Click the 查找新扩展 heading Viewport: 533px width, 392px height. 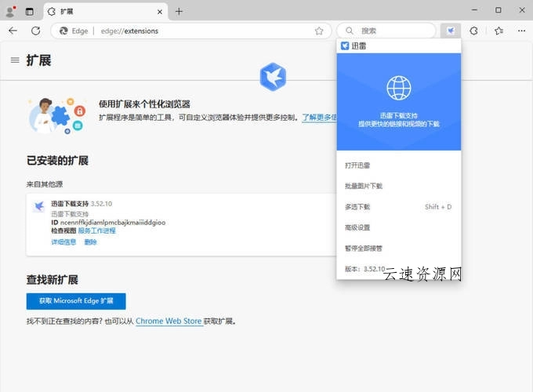tap(53, 280)
